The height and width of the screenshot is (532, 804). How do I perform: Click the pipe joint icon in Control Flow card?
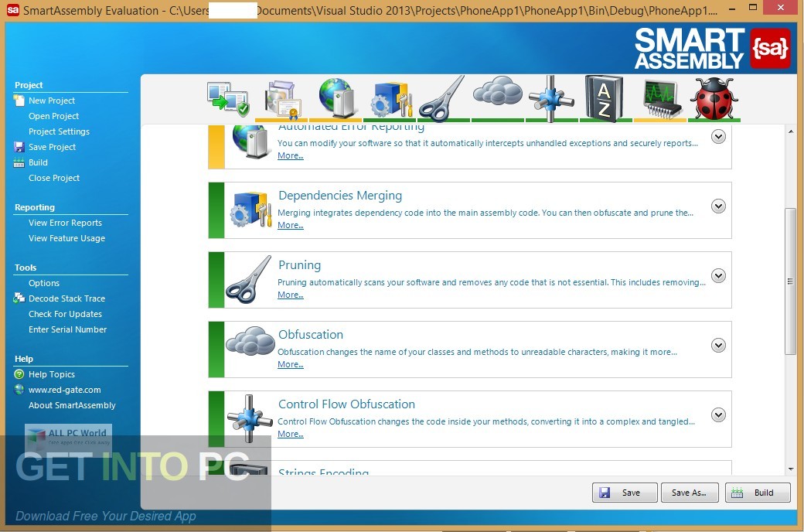tap(250, 418)
